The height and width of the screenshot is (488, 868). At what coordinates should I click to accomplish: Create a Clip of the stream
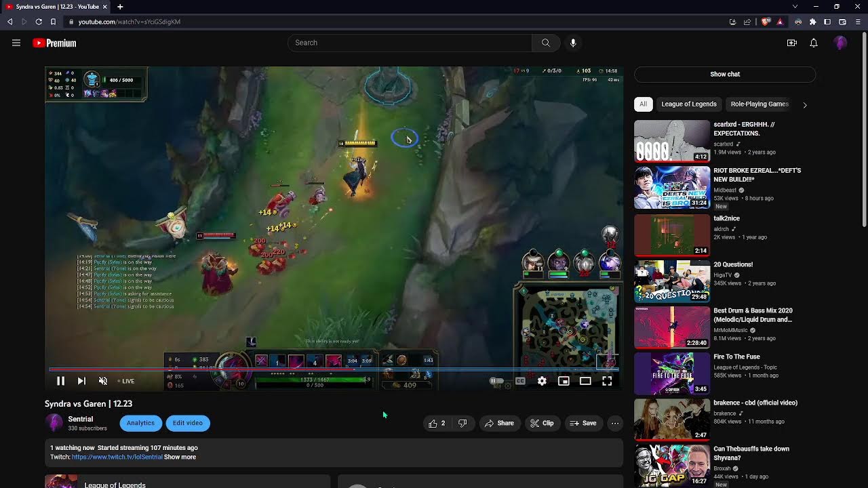coord(542,423)
